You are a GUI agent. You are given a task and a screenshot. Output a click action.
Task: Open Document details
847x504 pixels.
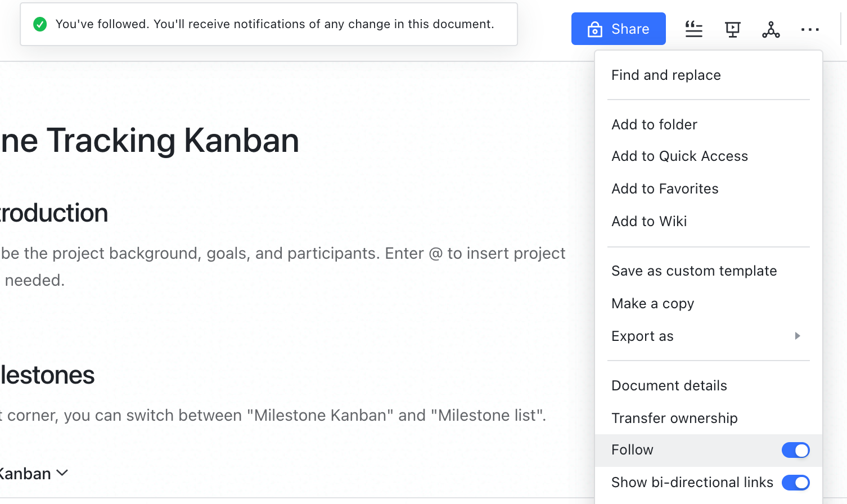pyautogui.click(x=669, y=385)
